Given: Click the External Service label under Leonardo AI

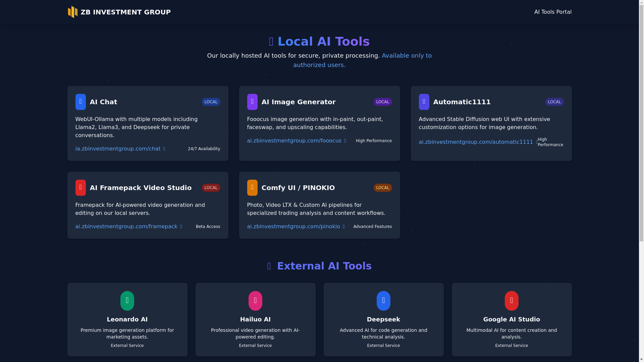Looking at the screenshot, I should [127, 346].
